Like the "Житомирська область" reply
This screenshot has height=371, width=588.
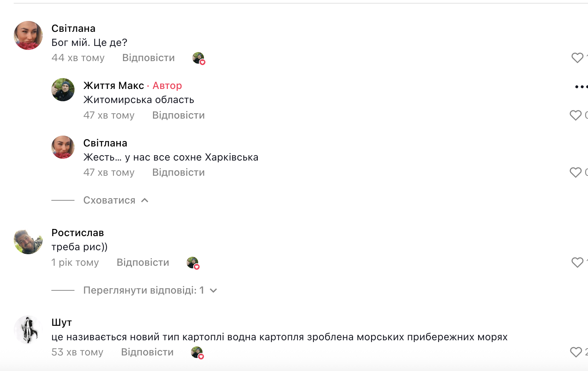coord(575,115)
